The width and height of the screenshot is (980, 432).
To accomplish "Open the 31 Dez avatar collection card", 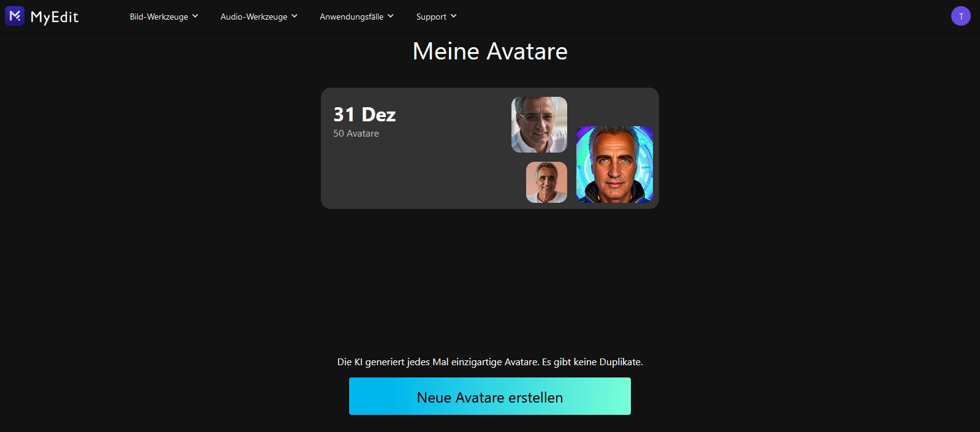I will tap(490, 148).
